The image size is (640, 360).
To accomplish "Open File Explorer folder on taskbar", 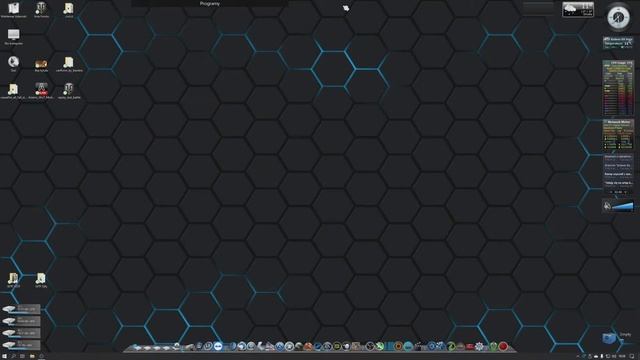I will click(x=32, y=356).
